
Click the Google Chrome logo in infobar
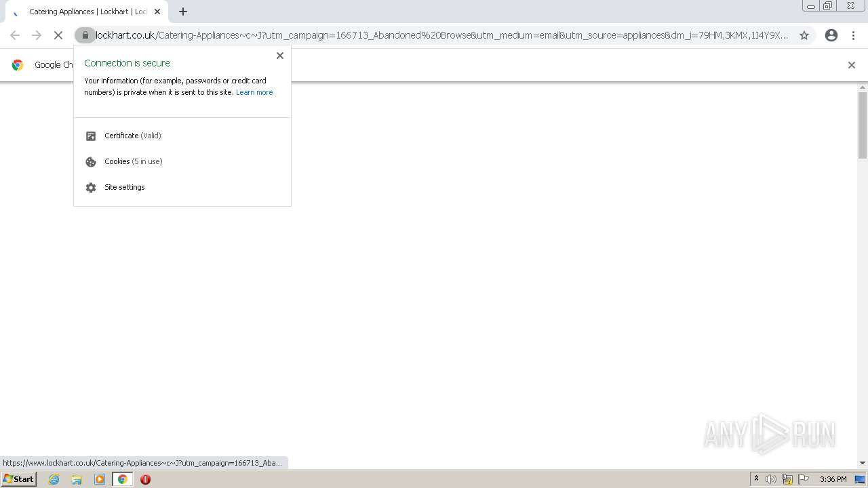[18, 65]
